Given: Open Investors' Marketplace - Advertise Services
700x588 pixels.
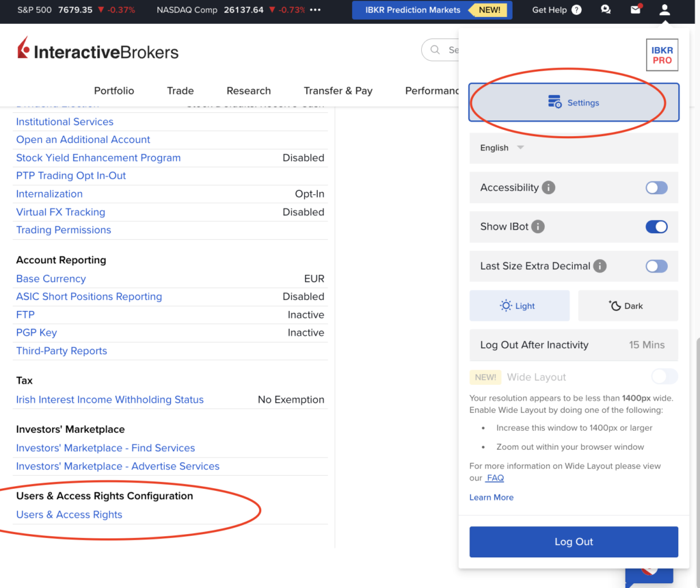Looking at the screenshot, I should [x=118, y=466].
